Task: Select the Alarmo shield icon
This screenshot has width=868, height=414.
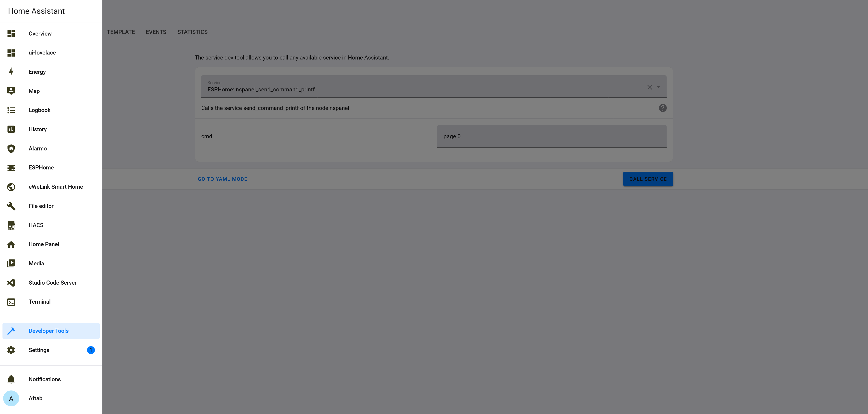Action: click(11, 148)
